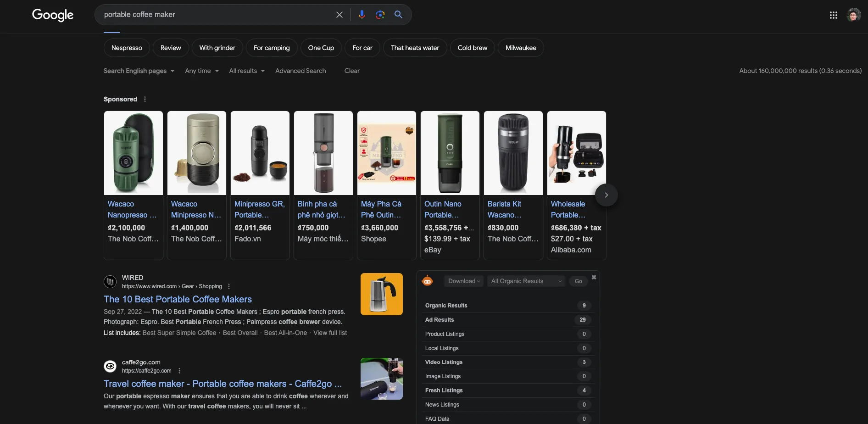Select the Organic Results row
This screenshot has height=424, width=868.
508,306
